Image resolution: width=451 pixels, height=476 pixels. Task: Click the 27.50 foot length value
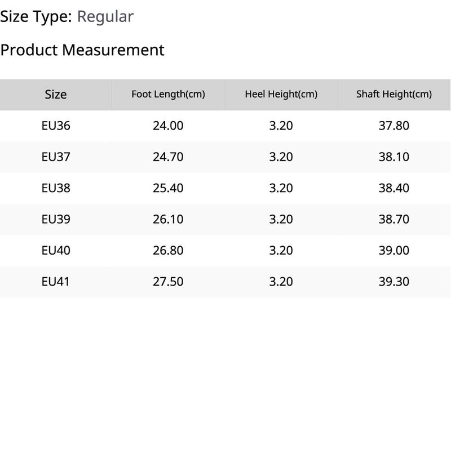tap(168, 282)
